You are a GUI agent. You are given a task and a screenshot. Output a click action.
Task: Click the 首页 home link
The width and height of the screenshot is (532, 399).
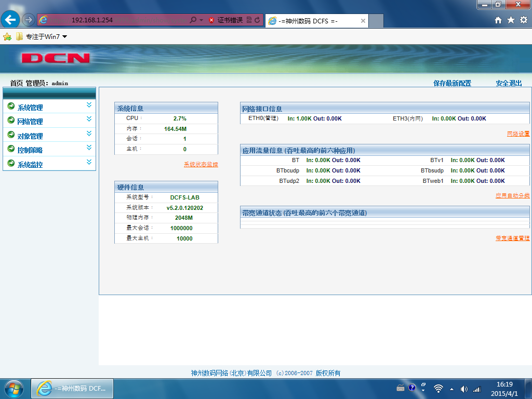[16, 83]
